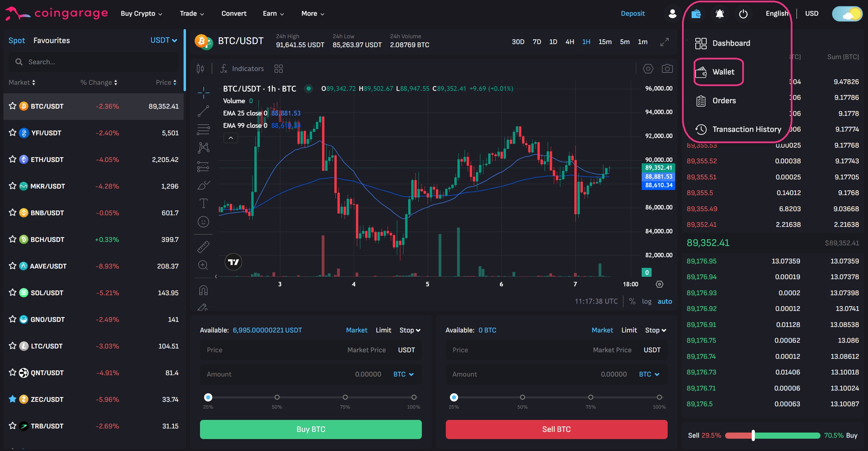Image resolution: width=868 pixels, height=451 pixels.
Task: Open the emoji icons tool
Action: 203,222
